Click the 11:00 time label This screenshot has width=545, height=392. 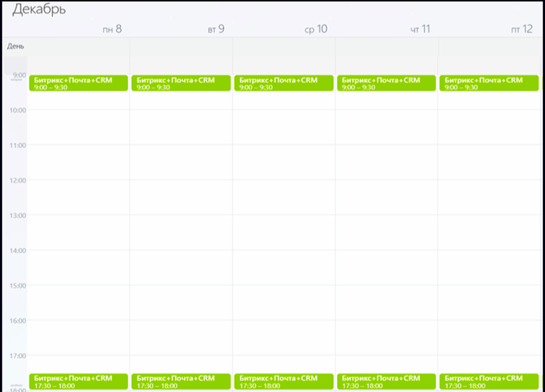(x=18, y=145)
